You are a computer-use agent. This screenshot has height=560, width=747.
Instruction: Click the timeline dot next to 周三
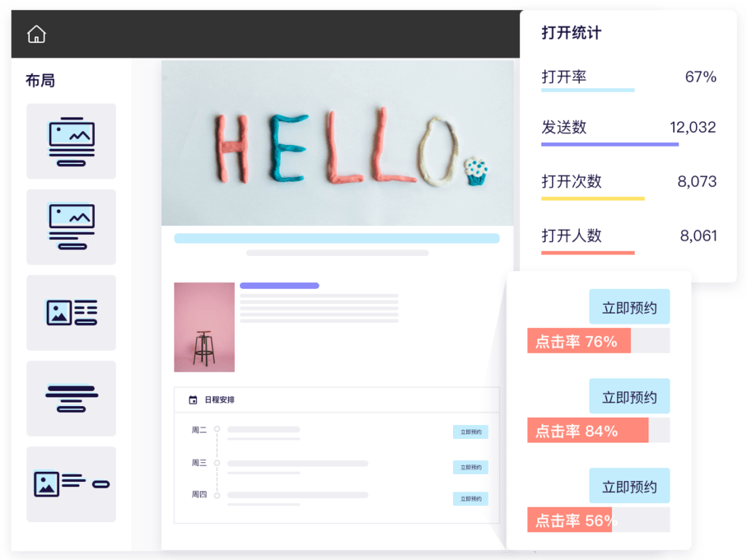[217, 463]
